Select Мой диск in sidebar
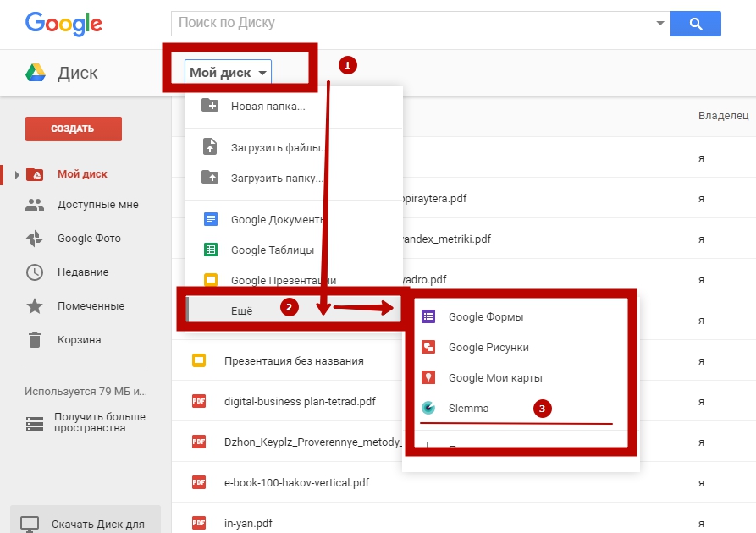 click(82, 174)
